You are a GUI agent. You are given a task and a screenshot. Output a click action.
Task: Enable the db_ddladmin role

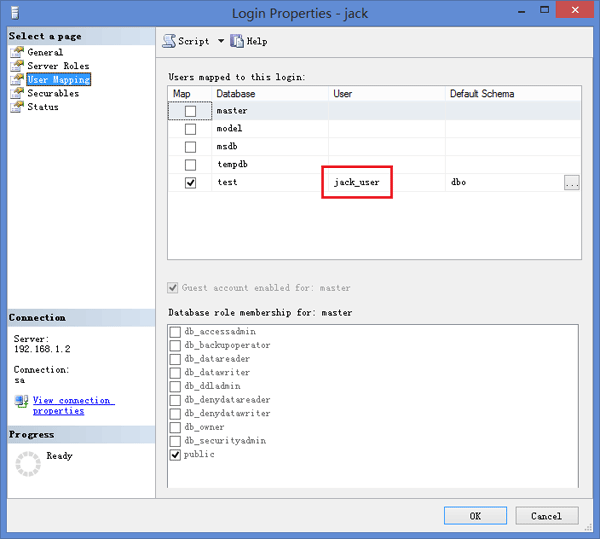175,386
